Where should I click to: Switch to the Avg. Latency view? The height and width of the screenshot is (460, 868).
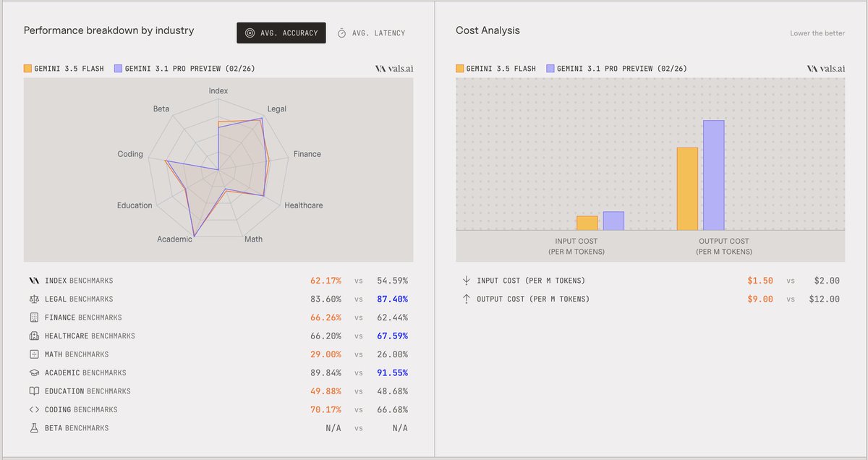371,33
